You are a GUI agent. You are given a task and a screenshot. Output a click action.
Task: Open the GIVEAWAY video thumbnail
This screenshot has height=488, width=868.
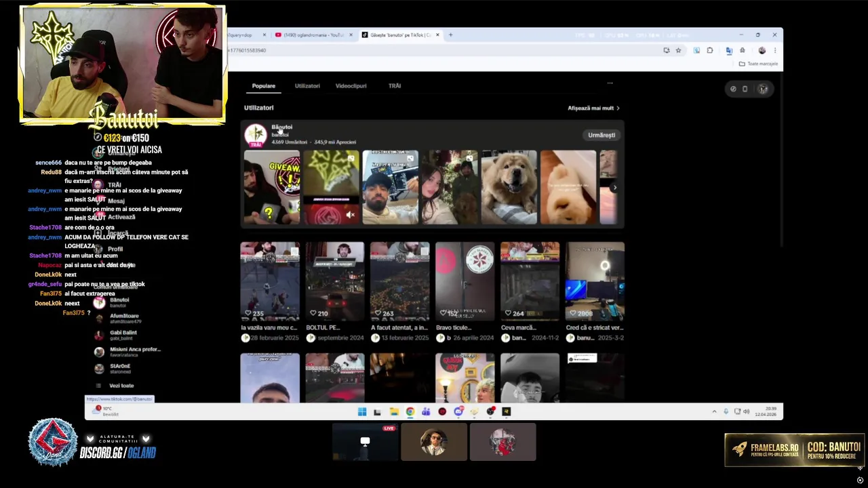pyautogui.click(x=272, y=187)
